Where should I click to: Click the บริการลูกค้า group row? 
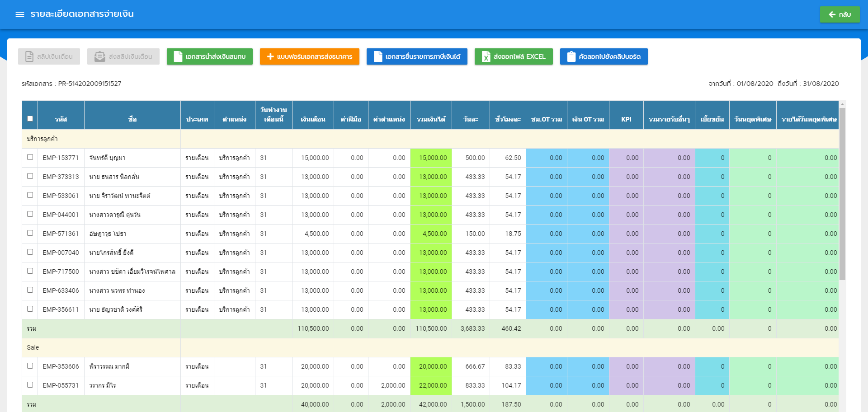(430, 139)
